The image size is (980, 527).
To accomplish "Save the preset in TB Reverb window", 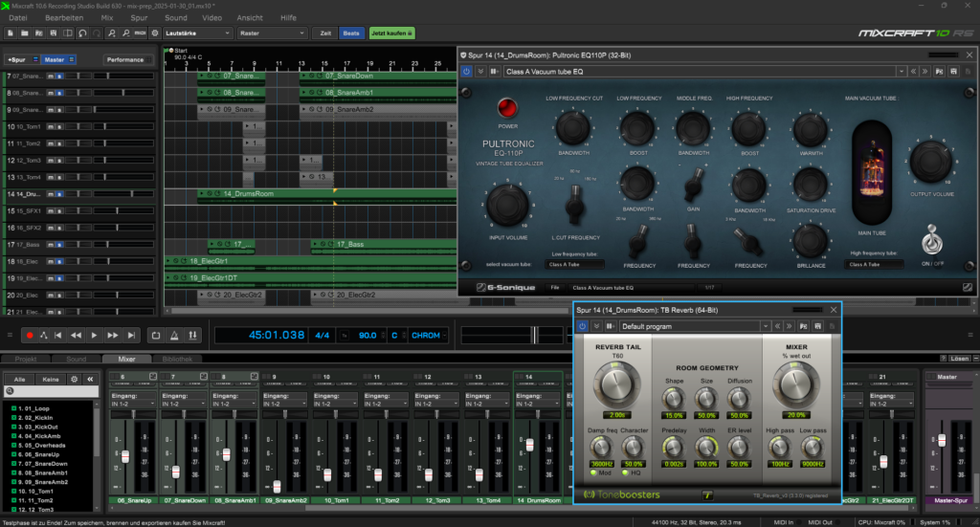I will pyautogui.click(x=817, y=326).
